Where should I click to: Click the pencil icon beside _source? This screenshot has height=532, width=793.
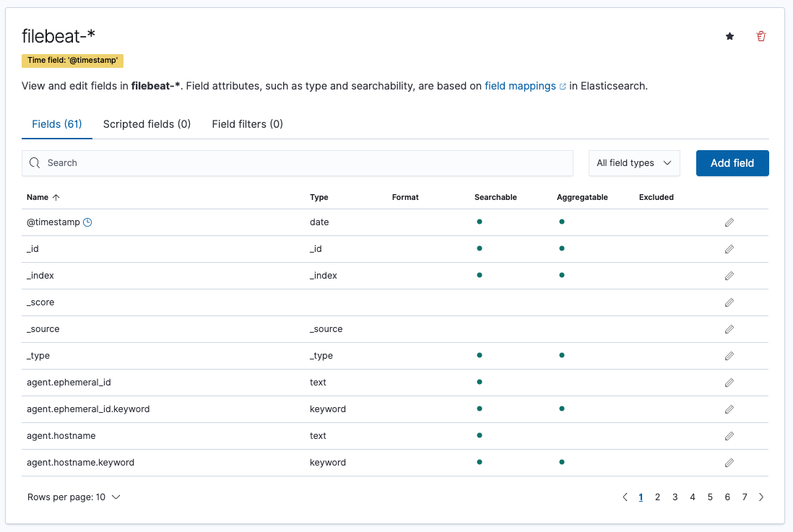point(729,328)
